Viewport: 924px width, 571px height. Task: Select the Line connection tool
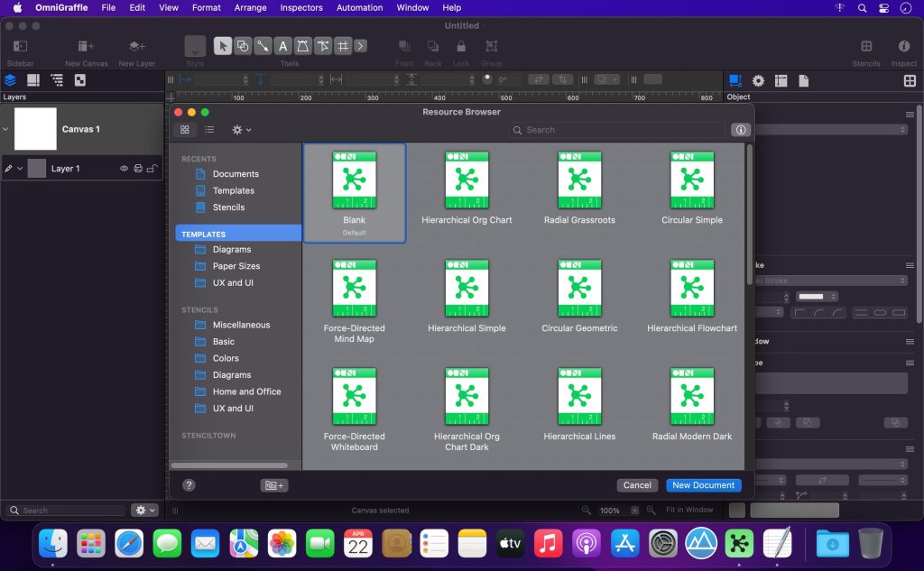click(263, 46)
